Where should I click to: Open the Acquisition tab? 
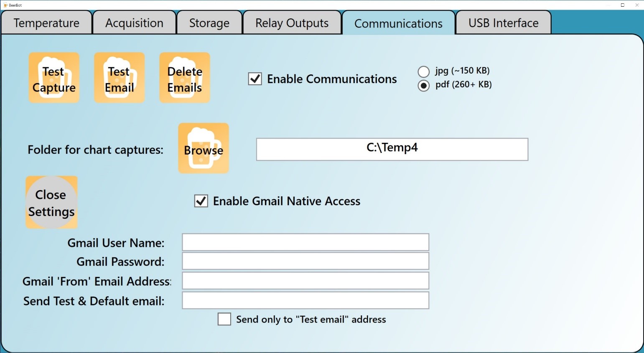pos(134,23)
